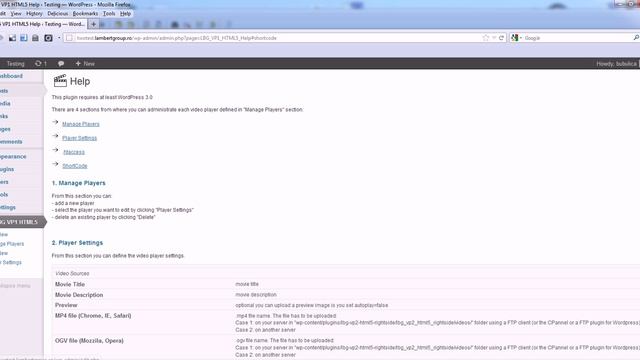The height and width of the screenshot is (360, 640).
Task: Open the View menu
Action: (x=16, y=13)
